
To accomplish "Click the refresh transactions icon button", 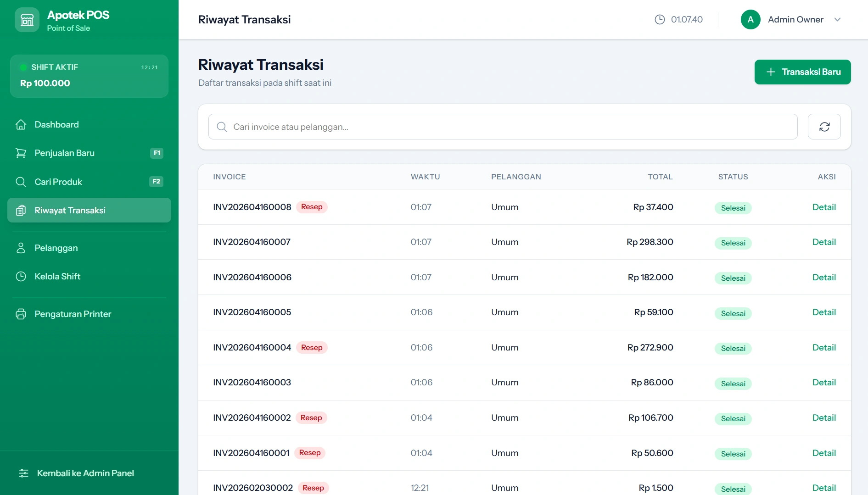I will click(x=824, y=127).
